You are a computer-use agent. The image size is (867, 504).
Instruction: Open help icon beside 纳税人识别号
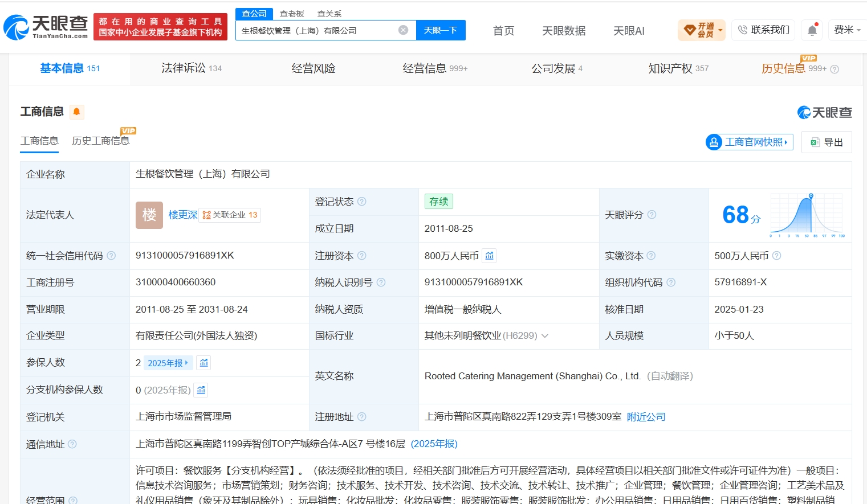coord(381,282)
